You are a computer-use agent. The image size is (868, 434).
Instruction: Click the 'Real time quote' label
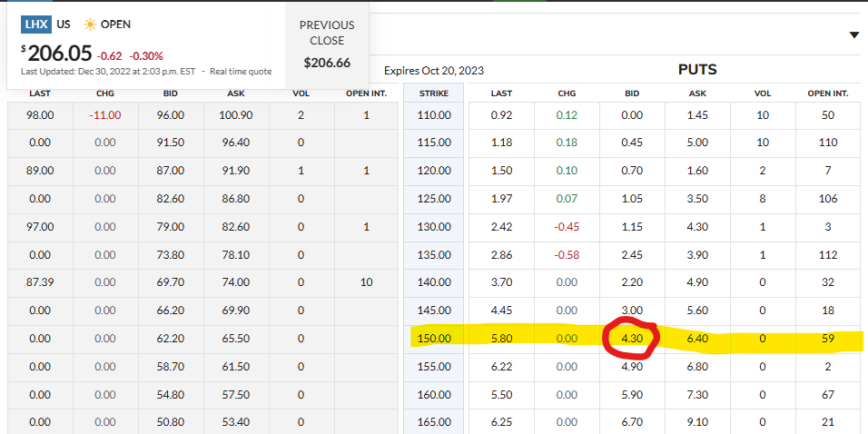point(241,71)
